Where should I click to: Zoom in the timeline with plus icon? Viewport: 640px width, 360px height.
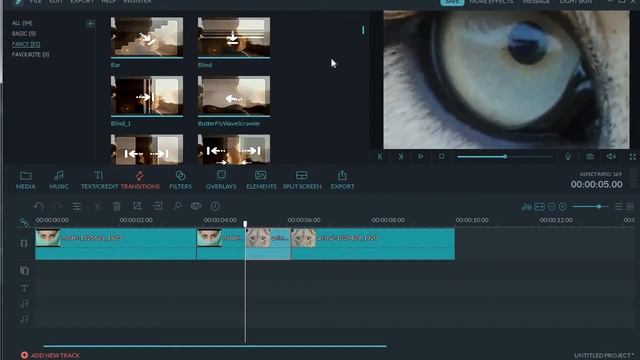(563, 207)
